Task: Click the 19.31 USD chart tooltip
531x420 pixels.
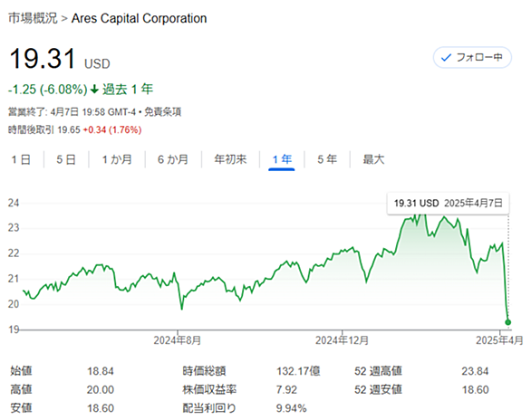Action: 448,204
